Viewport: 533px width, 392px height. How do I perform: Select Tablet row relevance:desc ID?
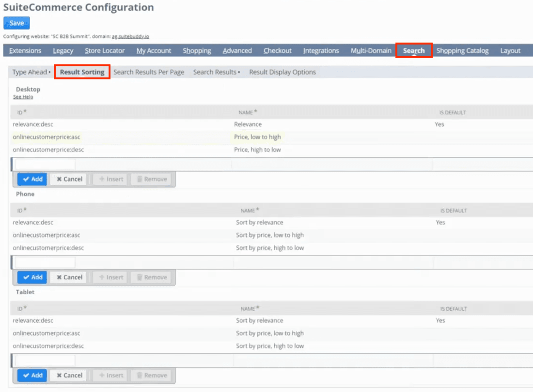pyautogui.click(x=33, y=320)
